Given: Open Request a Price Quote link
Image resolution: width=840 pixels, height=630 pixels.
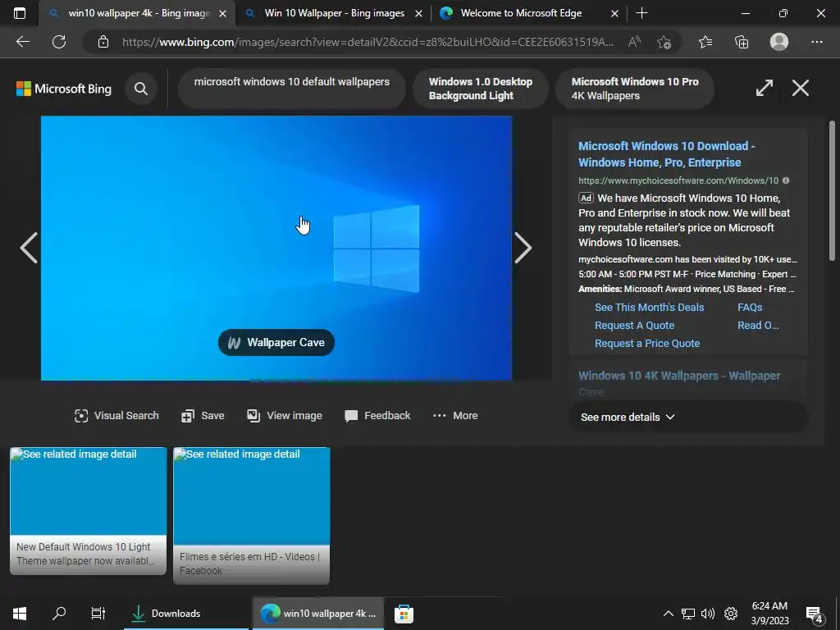Looking at the screenshot, I should click(x=647, y=344).
